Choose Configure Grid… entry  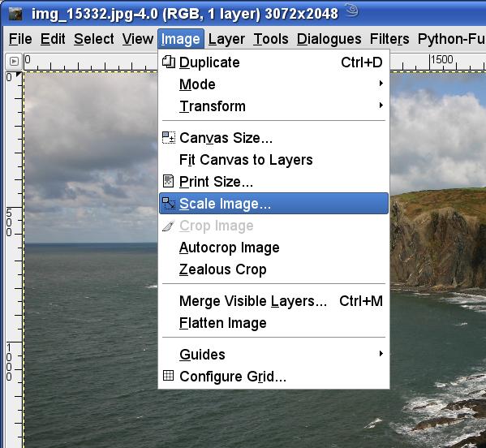(273, 377)
